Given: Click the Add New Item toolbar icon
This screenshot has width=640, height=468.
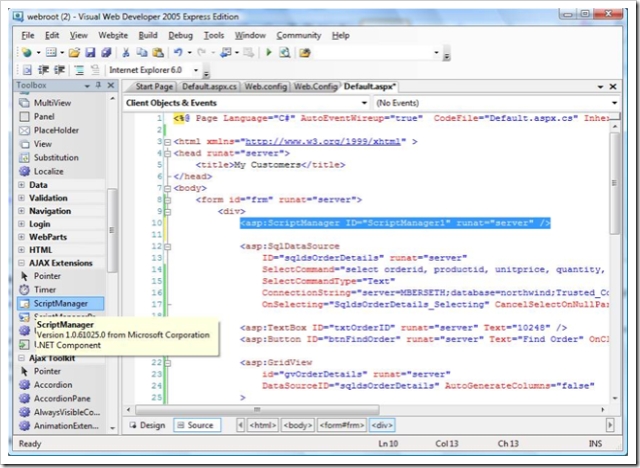Looking at the screenshot, I should (x=51, y=52).
